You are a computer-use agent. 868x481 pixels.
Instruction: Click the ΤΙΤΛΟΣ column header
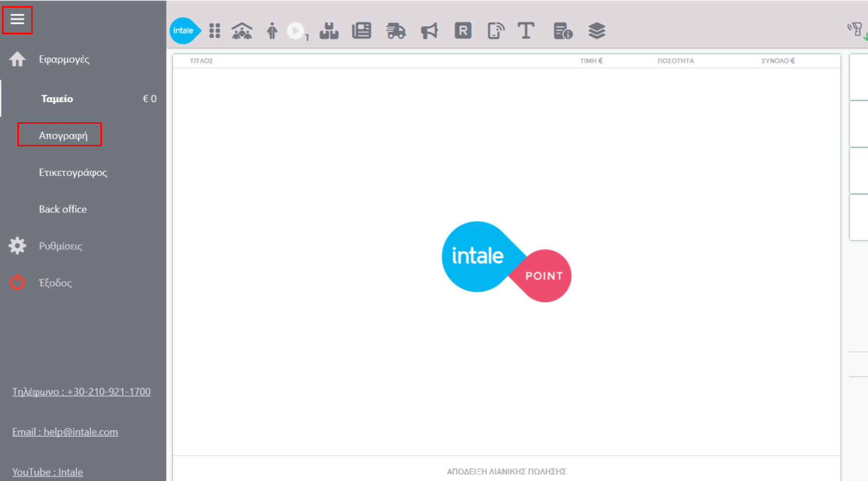[201, 61]
